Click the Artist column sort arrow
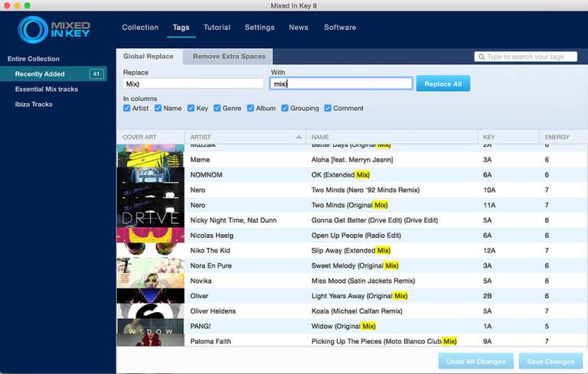Viewport: 588px width, 374px height. coord(299,137)
